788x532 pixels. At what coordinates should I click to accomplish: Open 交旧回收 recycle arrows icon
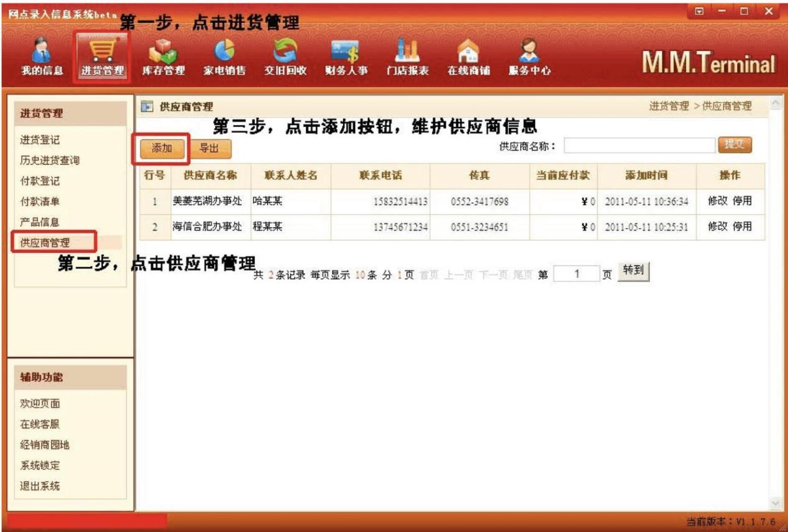286,52
